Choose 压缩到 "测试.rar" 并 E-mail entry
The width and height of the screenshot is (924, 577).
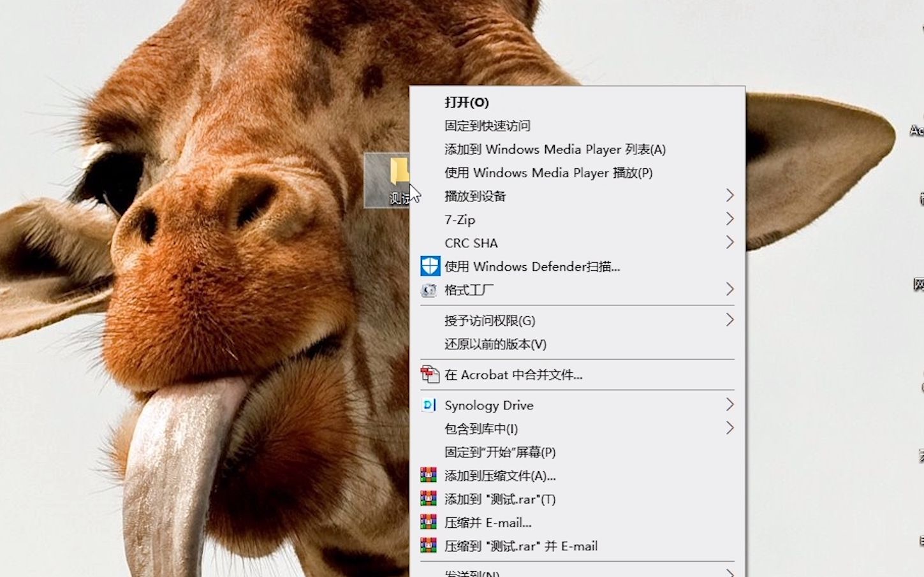[x=577, y=546]
